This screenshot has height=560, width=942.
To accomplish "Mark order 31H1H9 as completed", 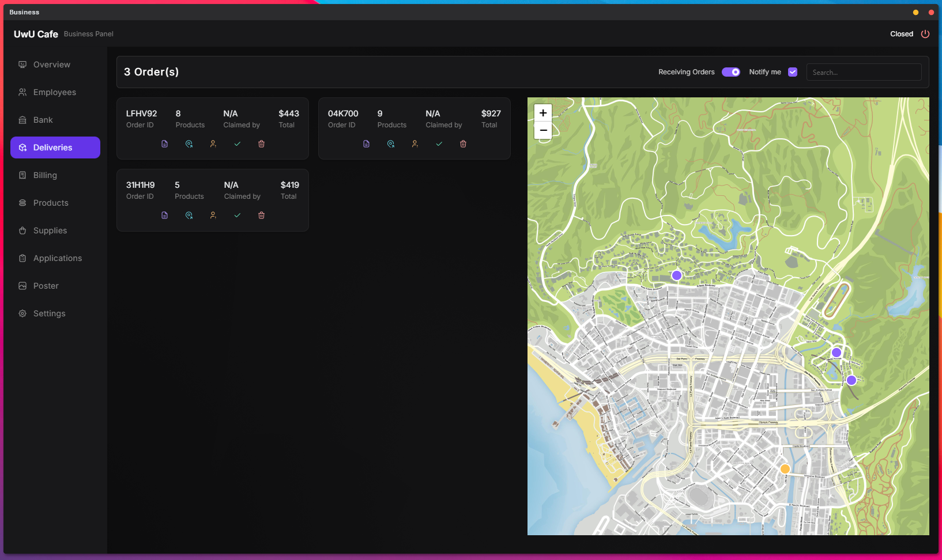I will coord(238,215).
